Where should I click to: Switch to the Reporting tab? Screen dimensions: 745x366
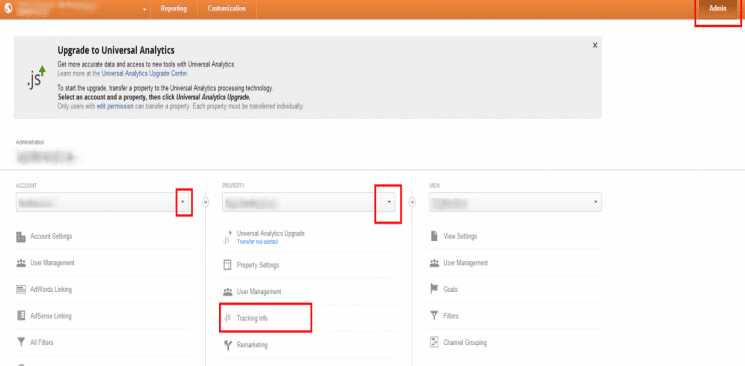(173, 9)
